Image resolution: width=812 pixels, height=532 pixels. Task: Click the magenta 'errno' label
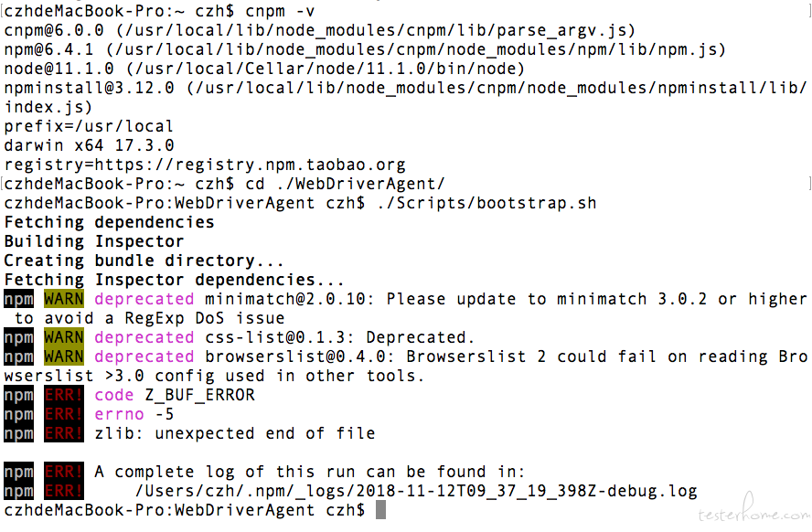pyautogui.click(x=119, y=414)
